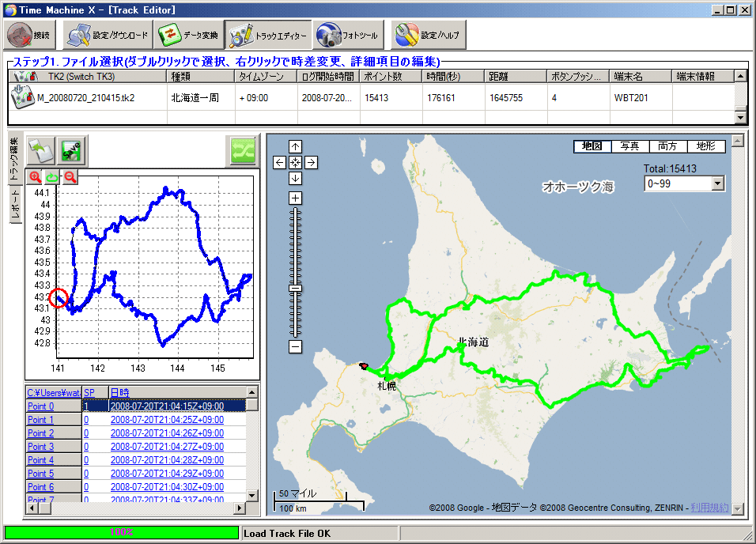Image resolution: width=756 pixels, height=544 pixels.
Task: Switch to the 両方 hybrid view tab
Action: [667, 146]
